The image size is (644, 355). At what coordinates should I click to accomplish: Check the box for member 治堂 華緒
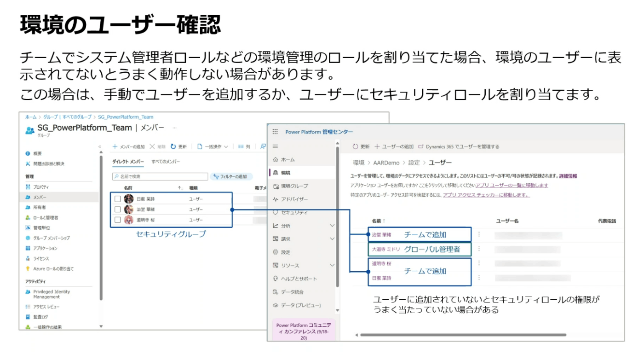(118, 209)
